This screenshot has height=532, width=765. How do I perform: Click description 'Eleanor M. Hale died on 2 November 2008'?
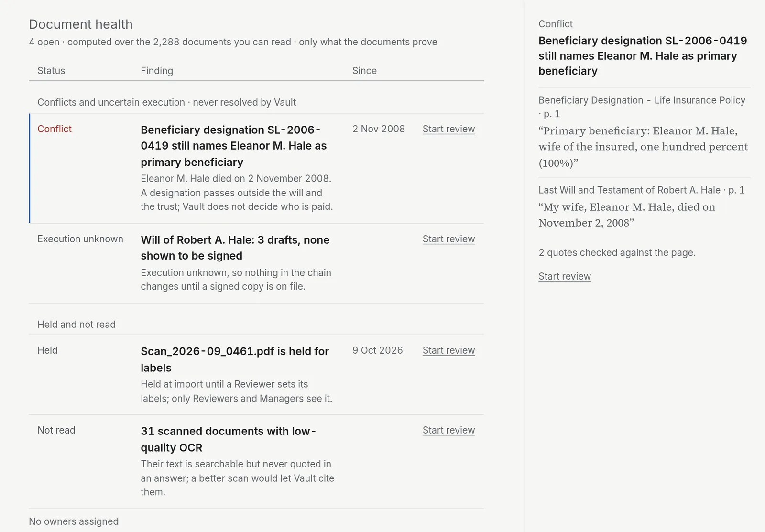click(237, 193)
